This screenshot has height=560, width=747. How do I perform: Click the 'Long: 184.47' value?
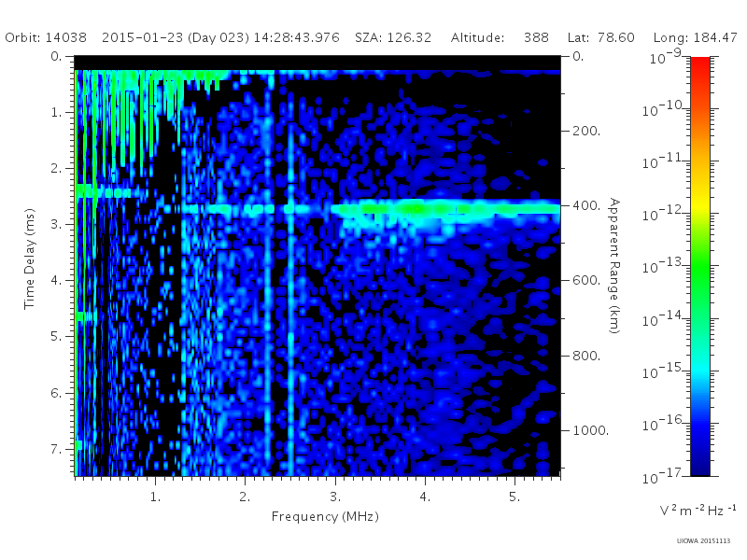695,37
